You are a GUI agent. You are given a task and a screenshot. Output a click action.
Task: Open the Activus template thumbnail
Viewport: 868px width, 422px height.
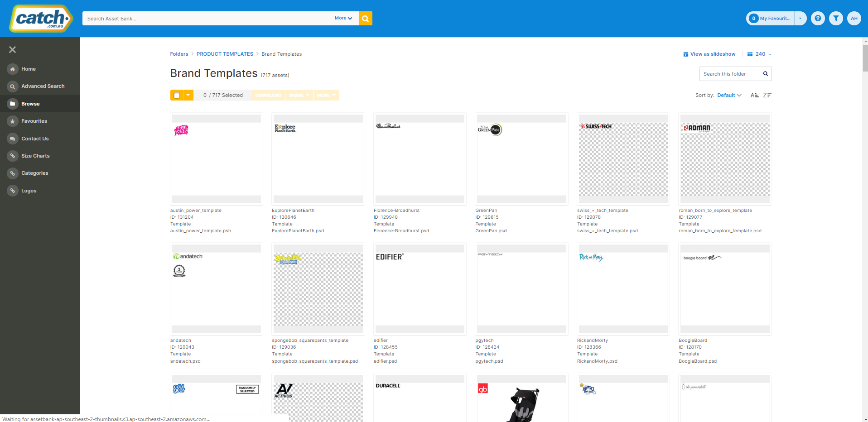point(318,398)
